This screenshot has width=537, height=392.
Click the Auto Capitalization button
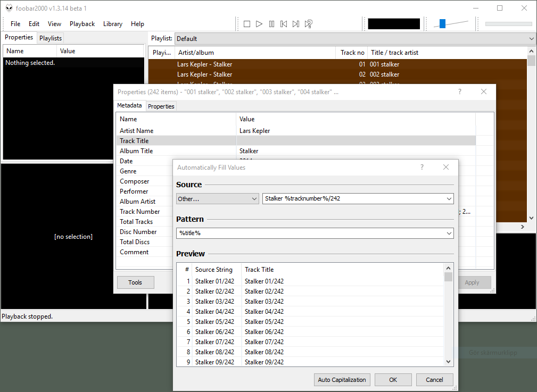click(342, 380)
